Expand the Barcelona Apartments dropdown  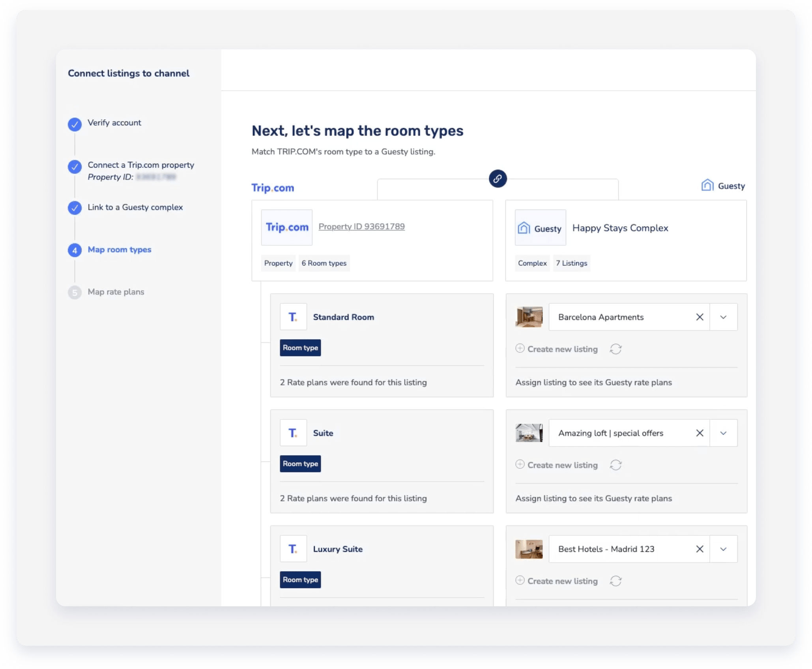coord(723,317)
